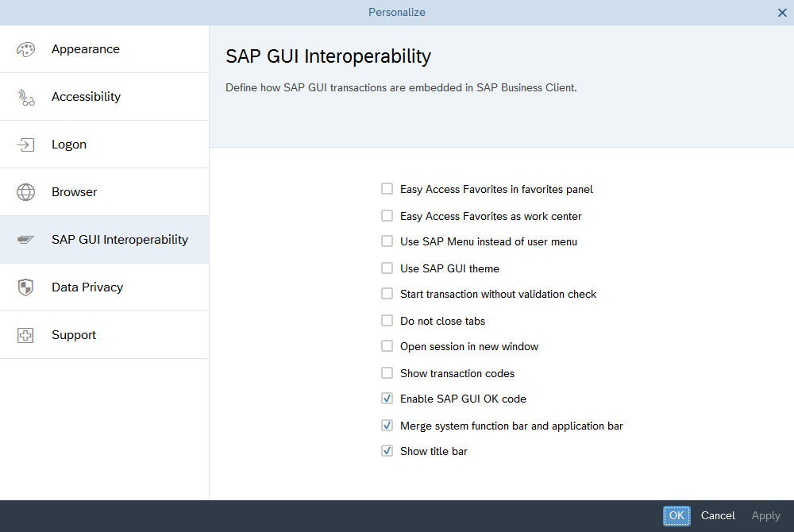The height and width of the screenshot is (532, 794).
Task: Click the Accessibility glasses icon
Action: 25,97
